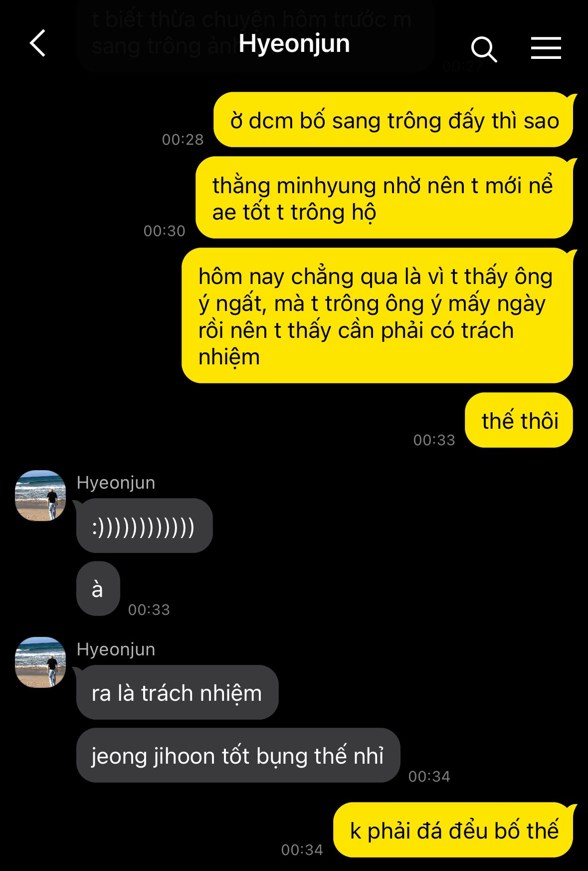This screenshot has height=871, width=588.
Task: Tap the Hyeonjun sender name above 'ra là trách nhiệm'
Action: click(116, 649)
